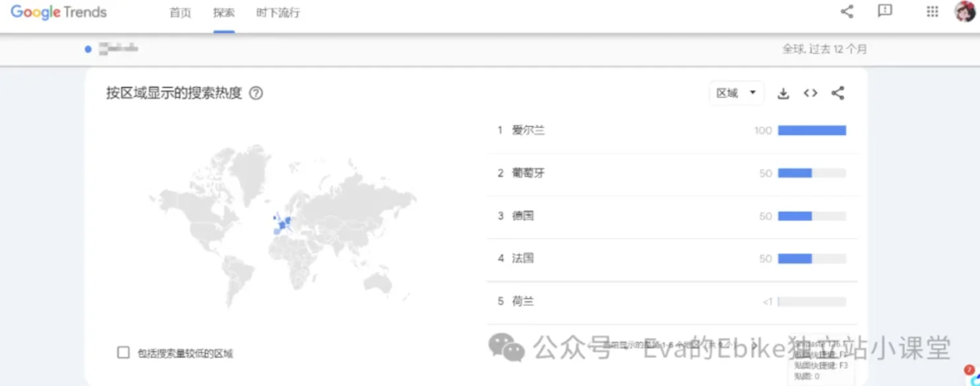Click the help icon beside 按区域显示的搜索热度
The height and width of the screenshot is (386, 980).
256,94
